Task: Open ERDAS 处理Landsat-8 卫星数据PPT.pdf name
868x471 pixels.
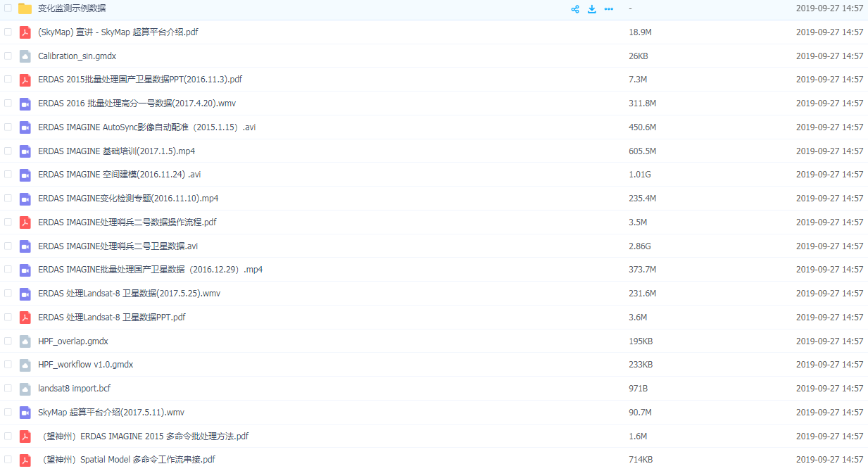Action: pos(112,318)
